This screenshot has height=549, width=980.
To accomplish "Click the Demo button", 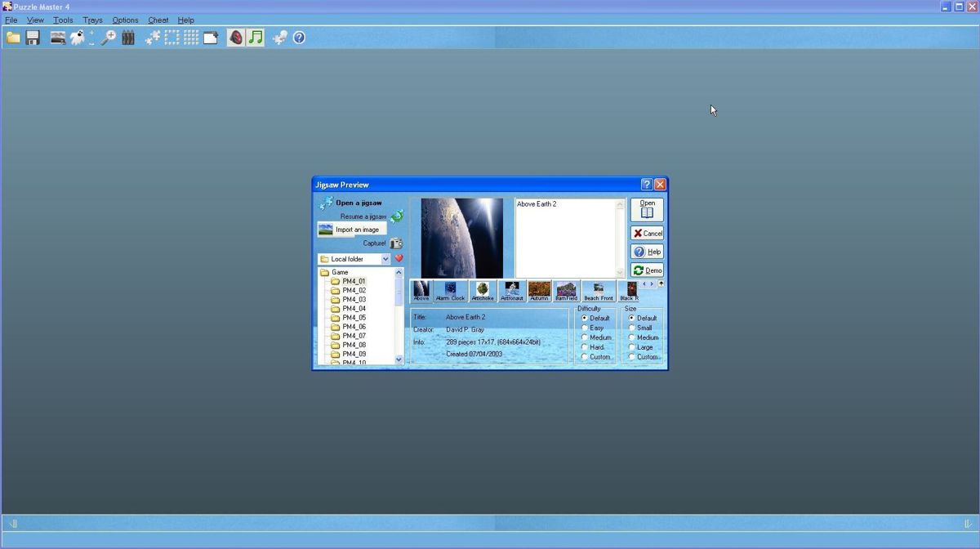I will click(x=647, y=270).
